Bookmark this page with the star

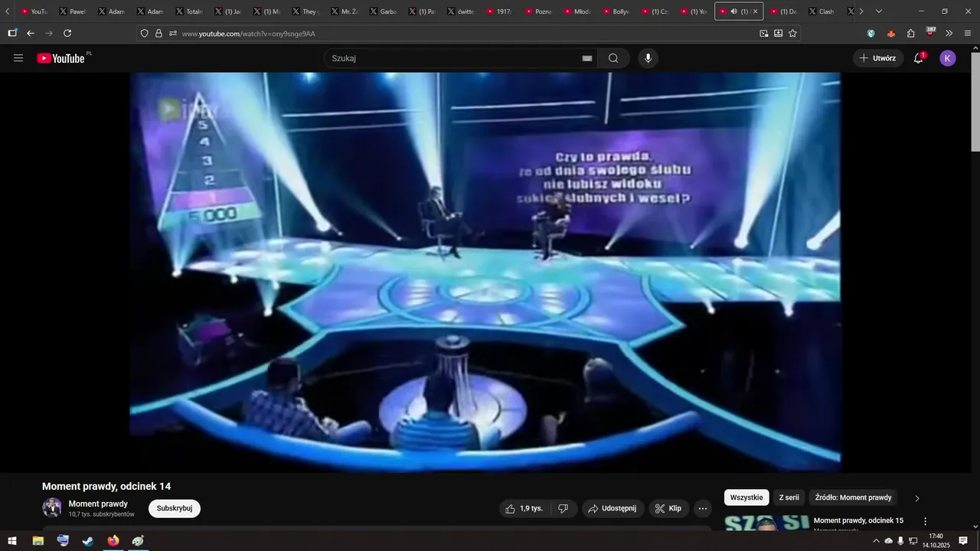(x=792, y=33)
